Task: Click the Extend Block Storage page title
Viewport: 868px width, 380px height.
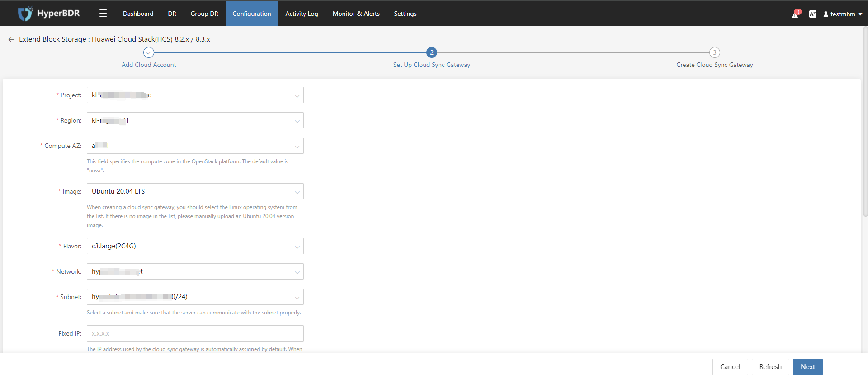Action: [114, 39]
